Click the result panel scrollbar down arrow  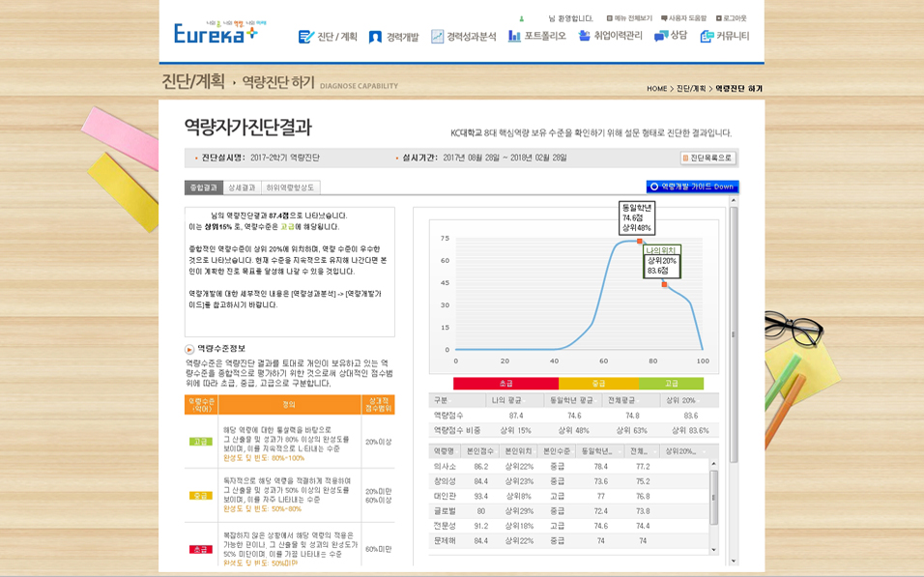coord(734,562)
